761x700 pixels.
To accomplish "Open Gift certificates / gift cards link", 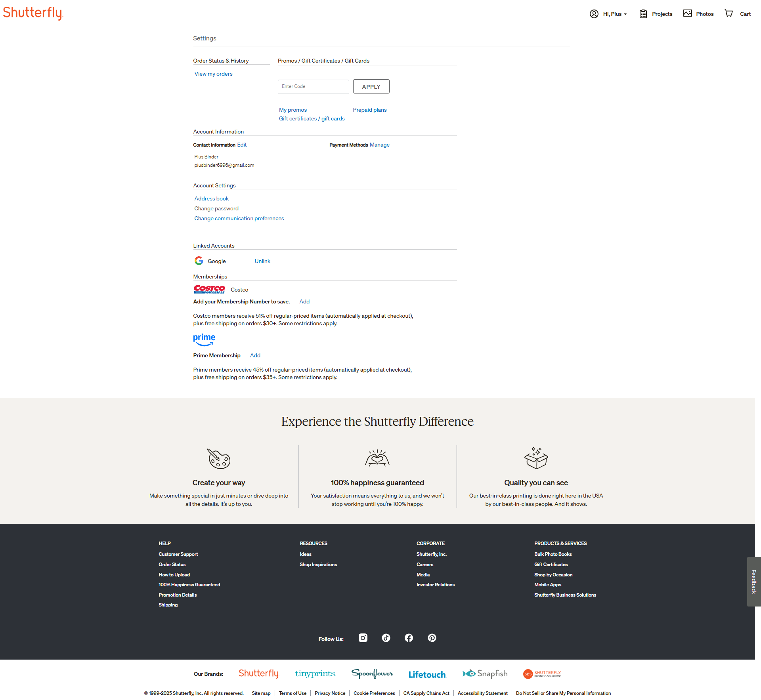I will pyautogui.click(x=312, y=118).
